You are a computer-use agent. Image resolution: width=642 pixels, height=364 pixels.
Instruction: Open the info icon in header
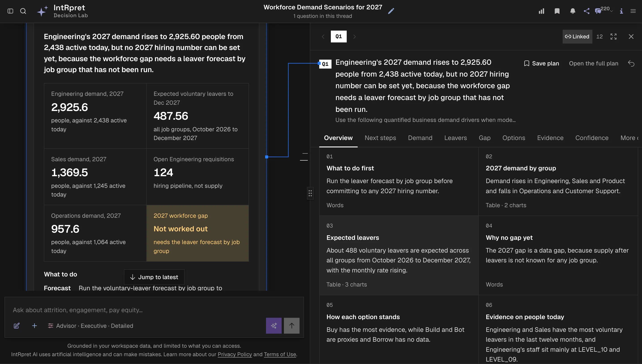click(x=621, y=11)
